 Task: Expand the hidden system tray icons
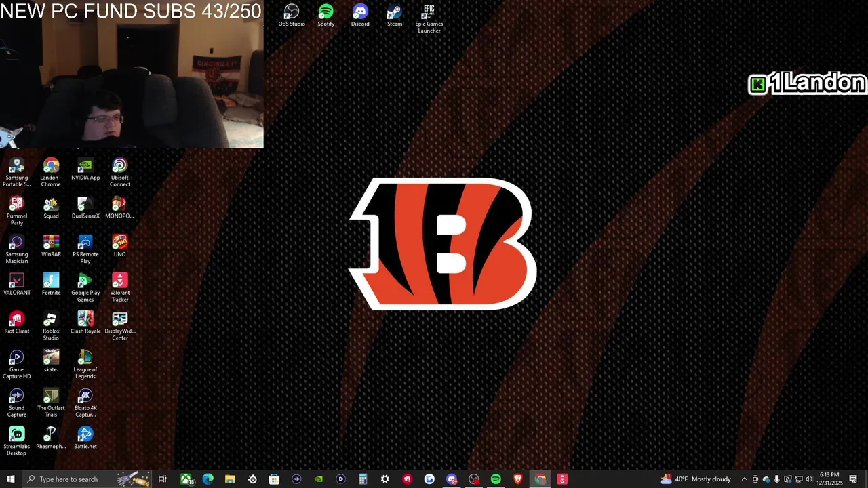[744, 479]
